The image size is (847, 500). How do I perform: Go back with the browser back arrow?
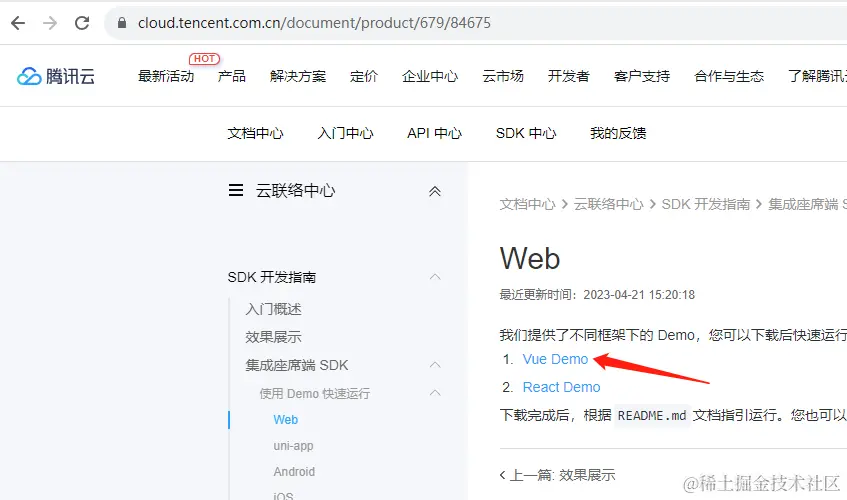click(18, 23)
